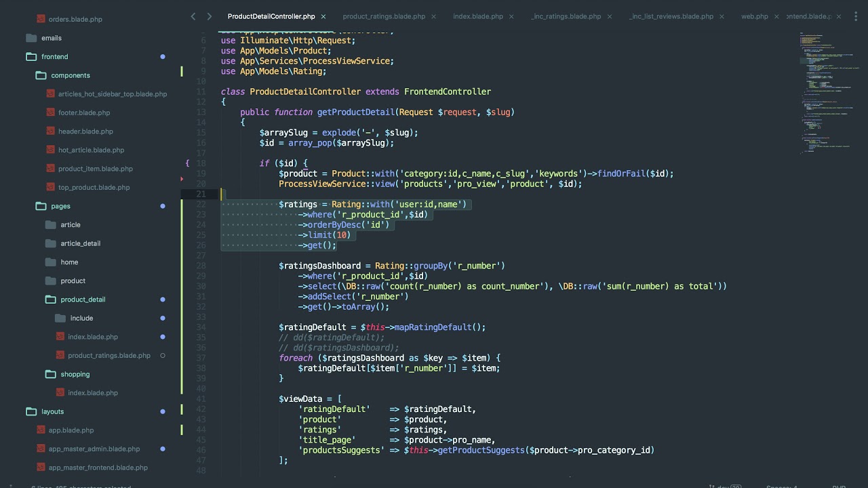Click file icon beside footer.blade.php
This screenshot has width=868, height=488.
51,113
